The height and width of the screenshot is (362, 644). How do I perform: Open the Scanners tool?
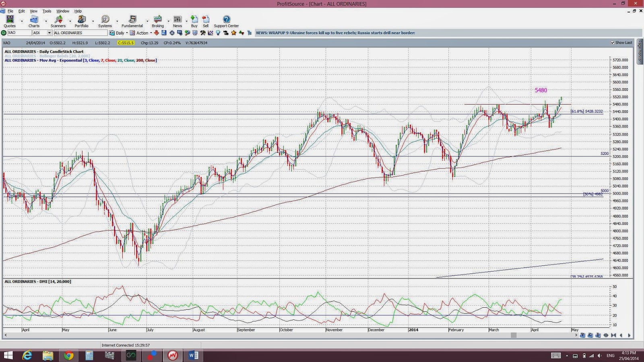58,21
